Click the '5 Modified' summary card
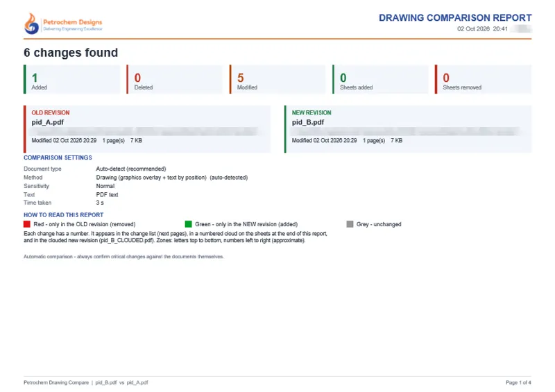 (x=277, y=79)
